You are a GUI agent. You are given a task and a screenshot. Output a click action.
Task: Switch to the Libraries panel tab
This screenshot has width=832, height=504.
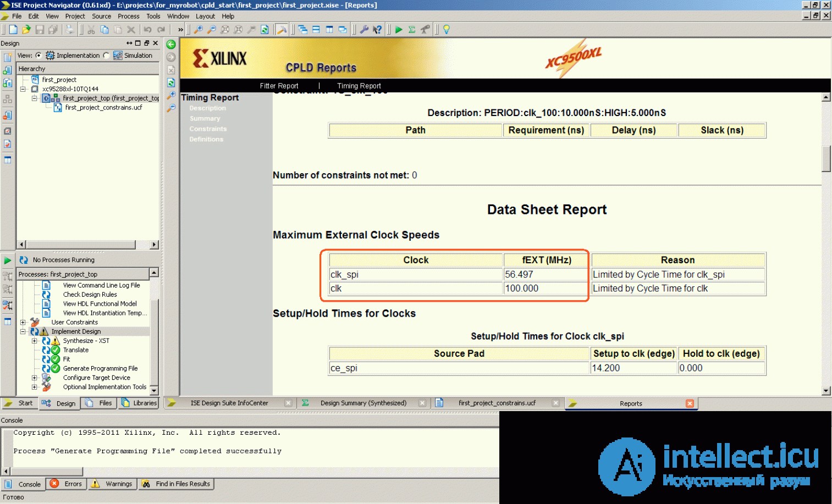point(139,403)
